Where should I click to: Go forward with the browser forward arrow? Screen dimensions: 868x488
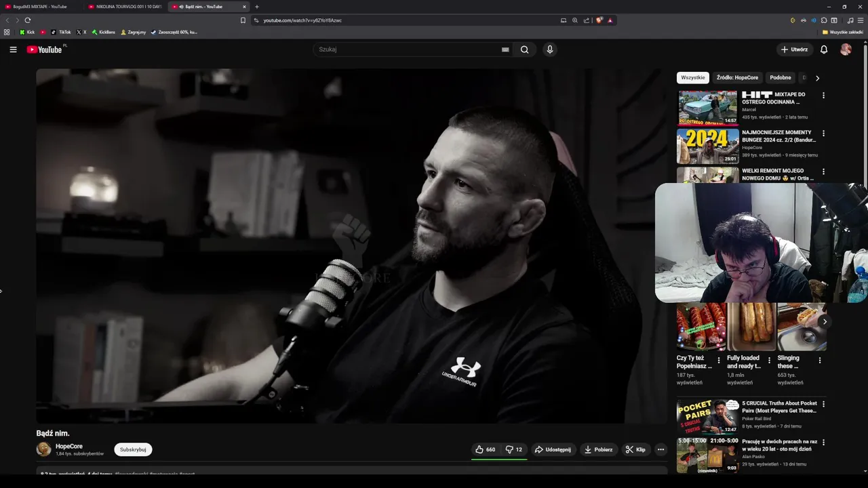(x=17, y=20)
